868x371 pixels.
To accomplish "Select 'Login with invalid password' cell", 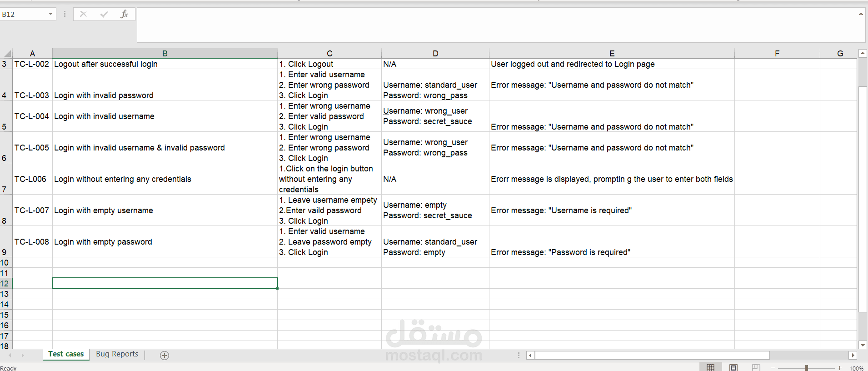I will [x=165, y=85].
